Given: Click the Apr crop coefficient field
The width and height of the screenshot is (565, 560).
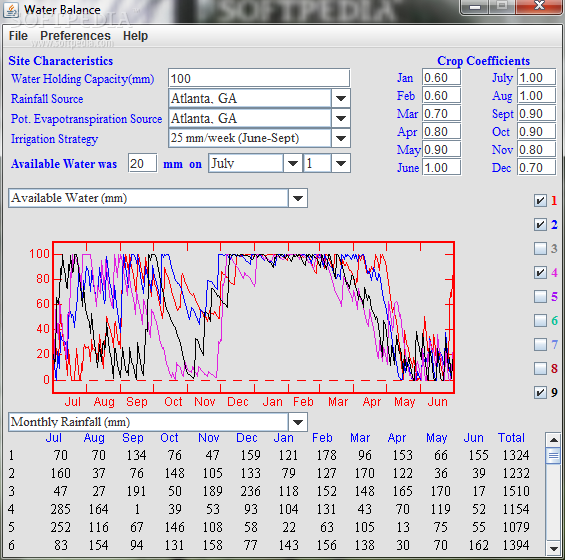Looking at the screenshot, I should coord(441,132).
